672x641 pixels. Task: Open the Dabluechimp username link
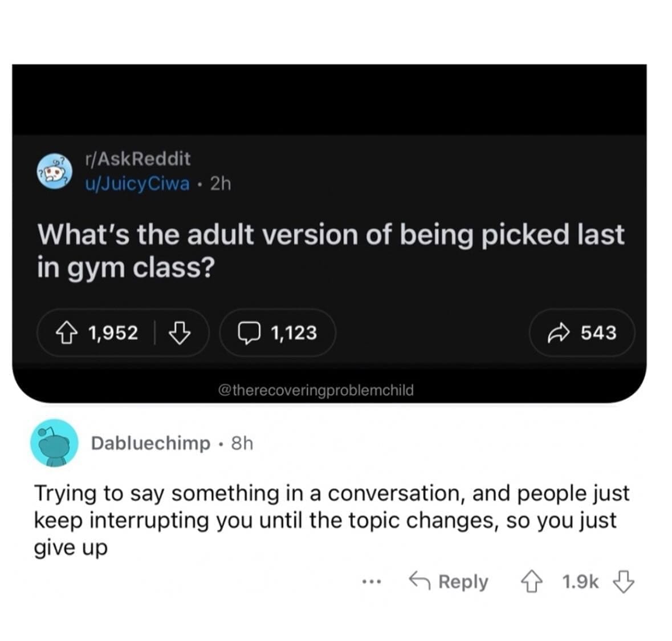(150, 443)
